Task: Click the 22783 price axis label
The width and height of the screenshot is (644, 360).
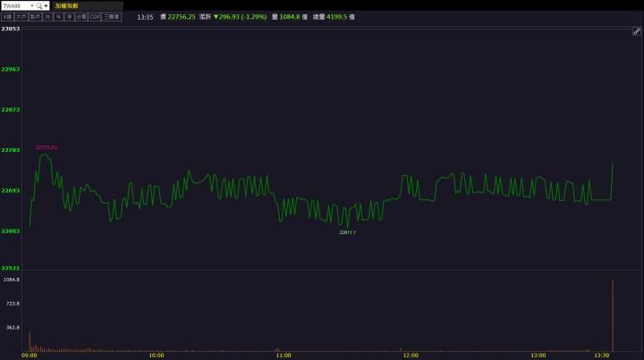Action: [x=10, y=150]
